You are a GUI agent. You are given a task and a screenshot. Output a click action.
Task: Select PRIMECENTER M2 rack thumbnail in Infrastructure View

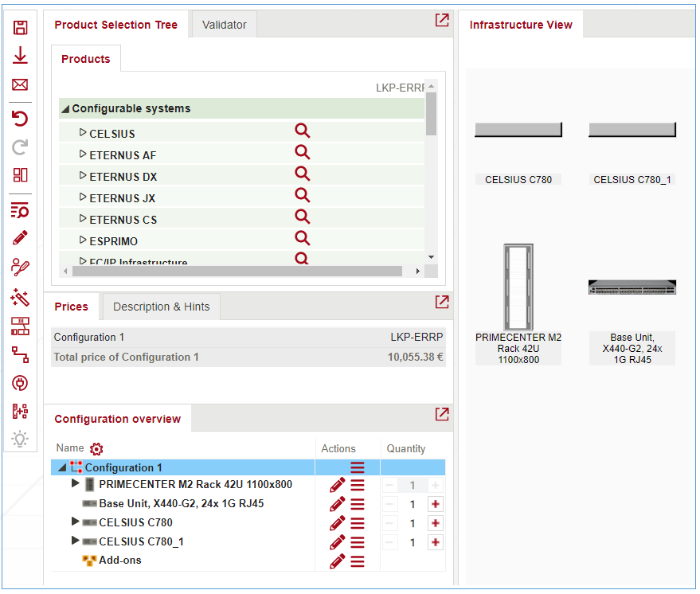(x=518, y=287)
